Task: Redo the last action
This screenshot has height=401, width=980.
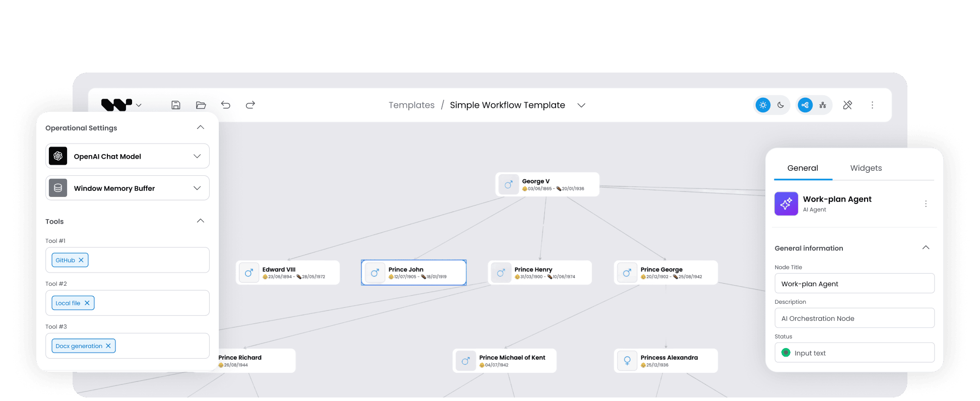Action: [251, 105]
